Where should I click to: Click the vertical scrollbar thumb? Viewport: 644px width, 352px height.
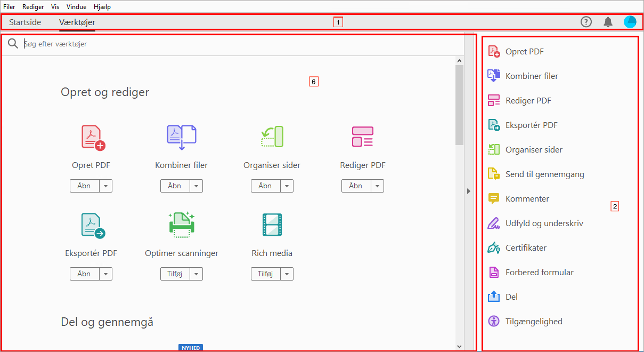[x=459, y=106]
